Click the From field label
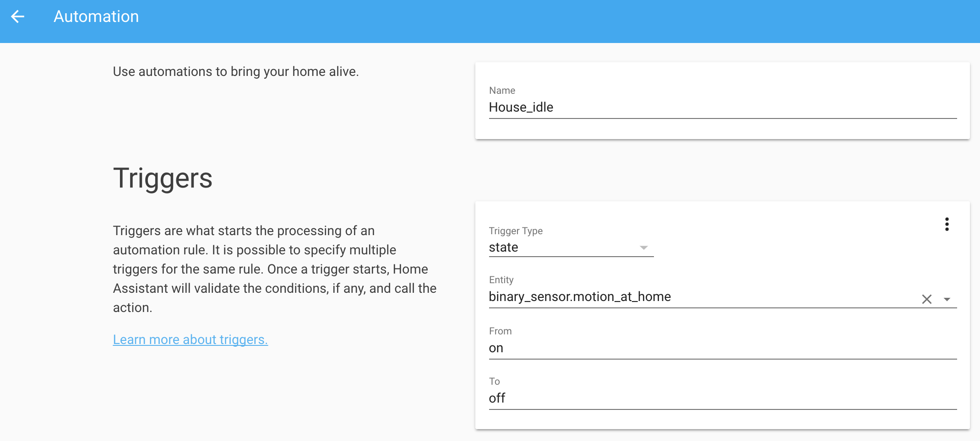This screenshot has width=980, height=441. 500,331
